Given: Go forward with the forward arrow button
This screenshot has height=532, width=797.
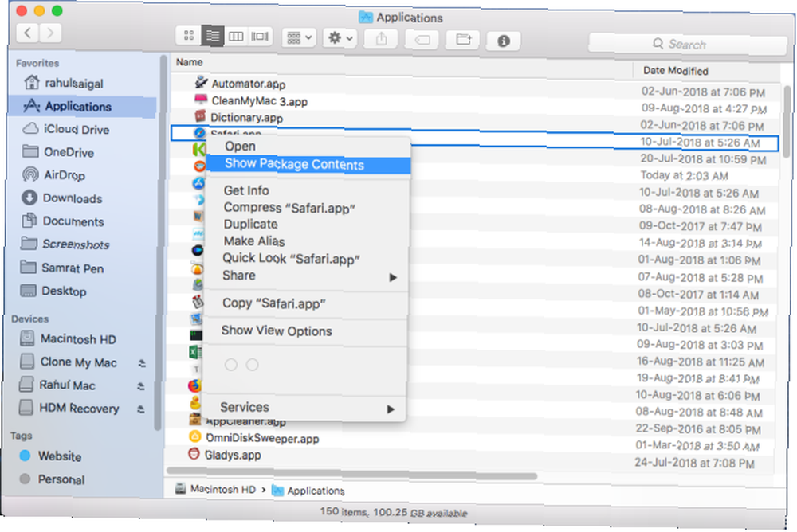Looking at the screenshot, I should (50, 33).
